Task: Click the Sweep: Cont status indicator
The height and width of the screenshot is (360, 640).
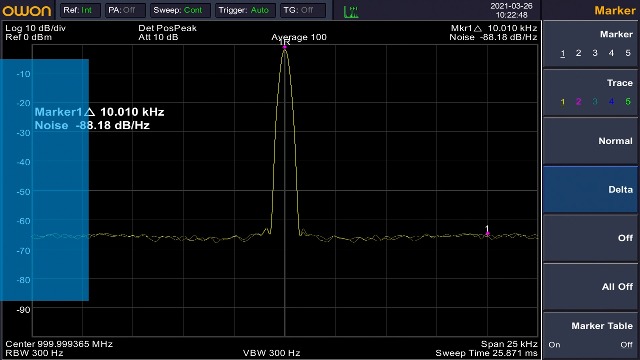Action: 180,10
